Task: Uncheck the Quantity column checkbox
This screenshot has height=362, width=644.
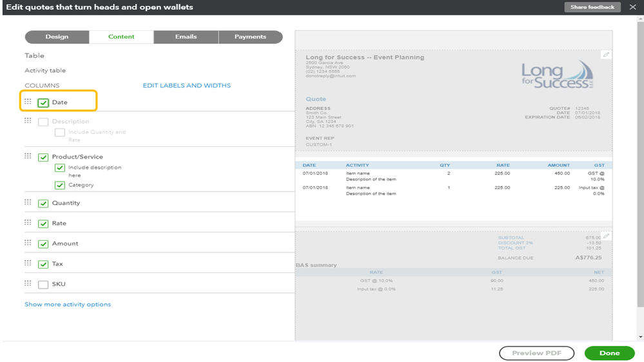Action: tap(43, 204)
